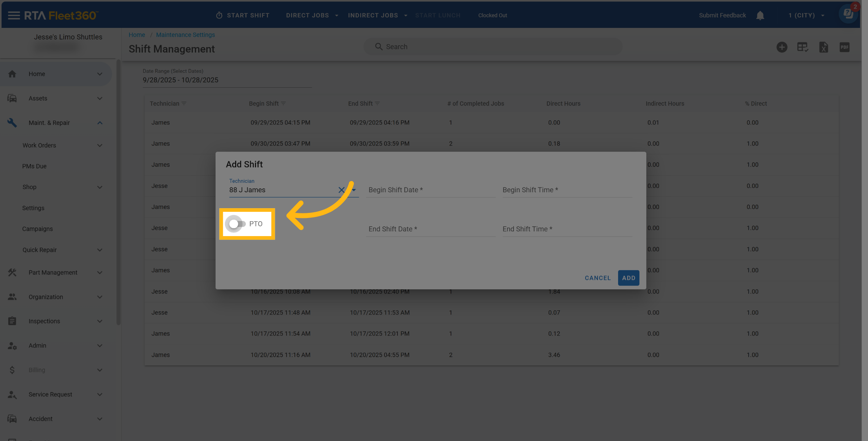
Task: Collapse the Maint. & Repair section
Action: tap(100, 123)
